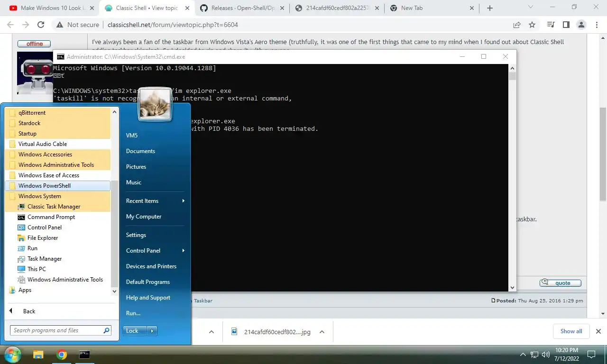
Task: Open Default Programs in the start menu
Action: tap(148, 282)
